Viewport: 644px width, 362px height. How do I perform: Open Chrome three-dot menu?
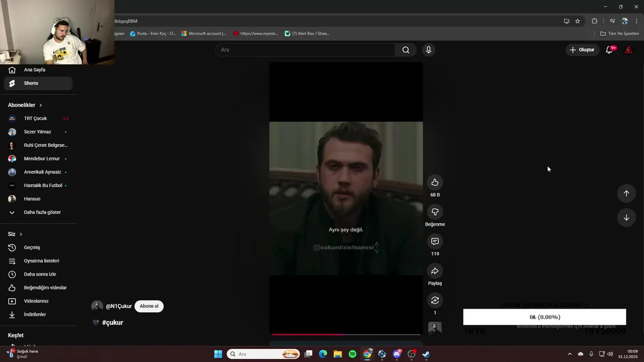click(636, 21)
